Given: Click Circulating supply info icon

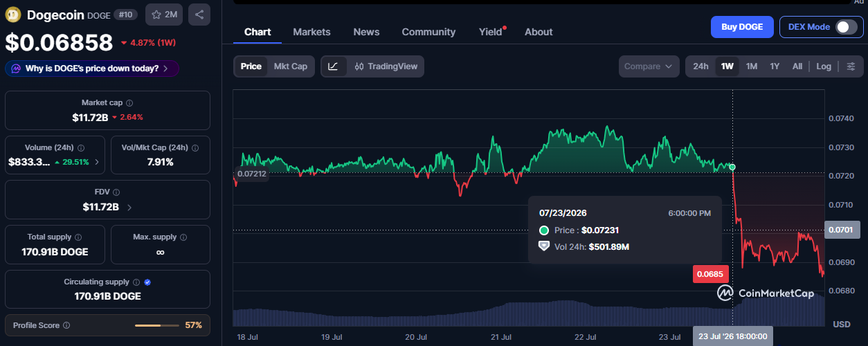Looking at the screenshot, I should point(136,282).
